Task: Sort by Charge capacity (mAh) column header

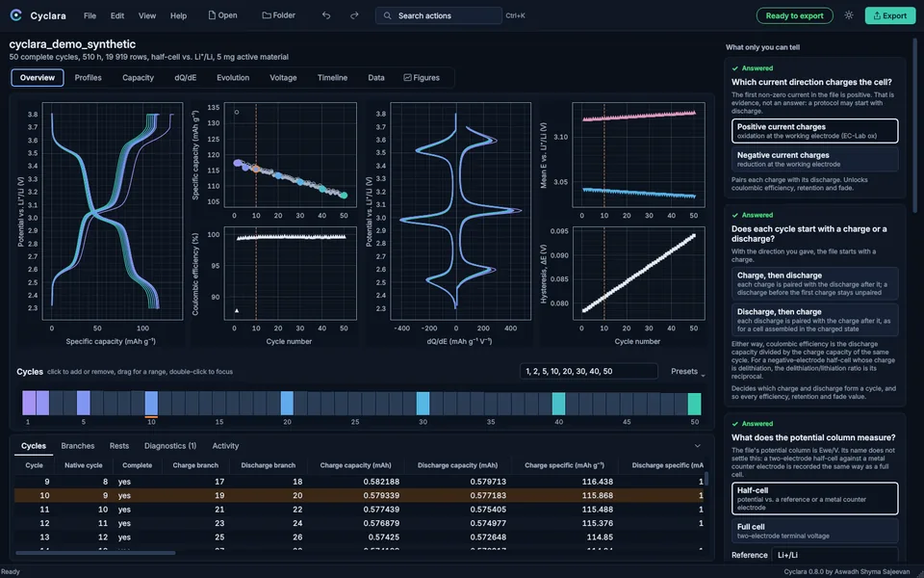Action: (x=355, y=465)
